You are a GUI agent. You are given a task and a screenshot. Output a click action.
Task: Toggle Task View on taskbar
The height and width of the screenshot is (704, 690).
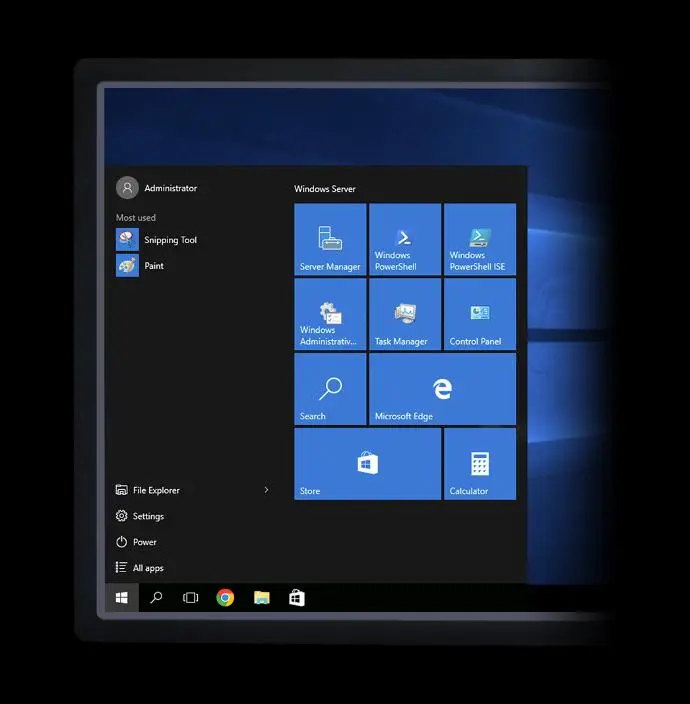click(190, 598)
